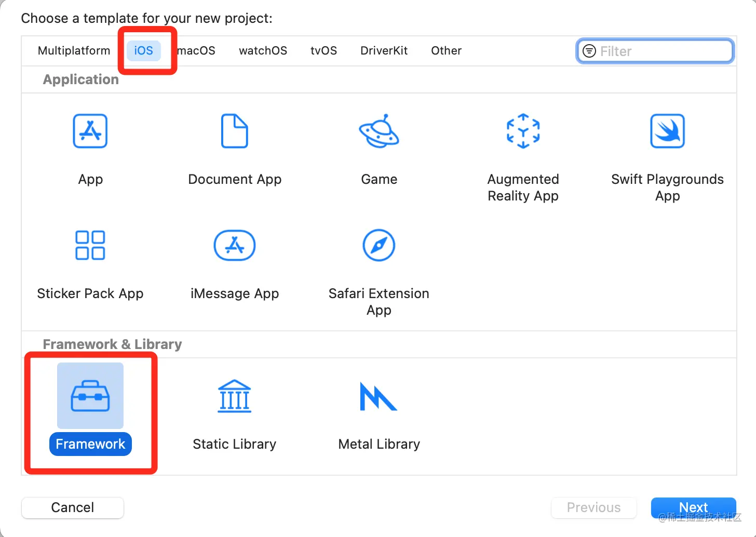The height and width of the screenshot is (537, 756).
Task: Click the 'Framework' label
Action: click(x=90, y=444)
